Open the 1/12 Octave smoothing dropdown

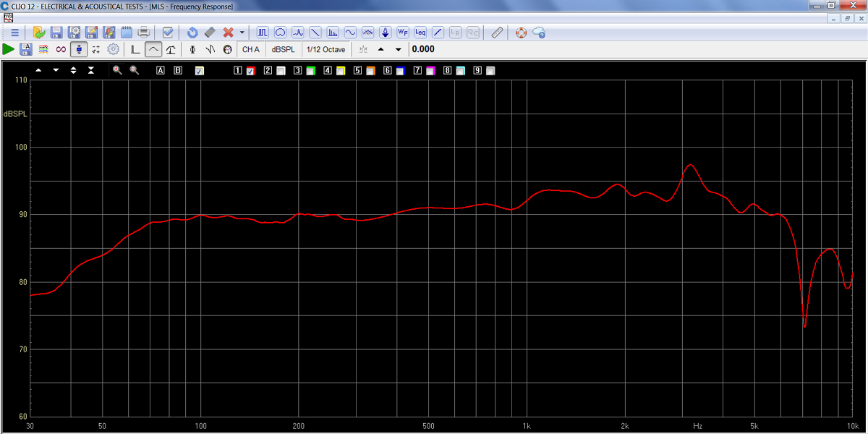click(325, 49)
